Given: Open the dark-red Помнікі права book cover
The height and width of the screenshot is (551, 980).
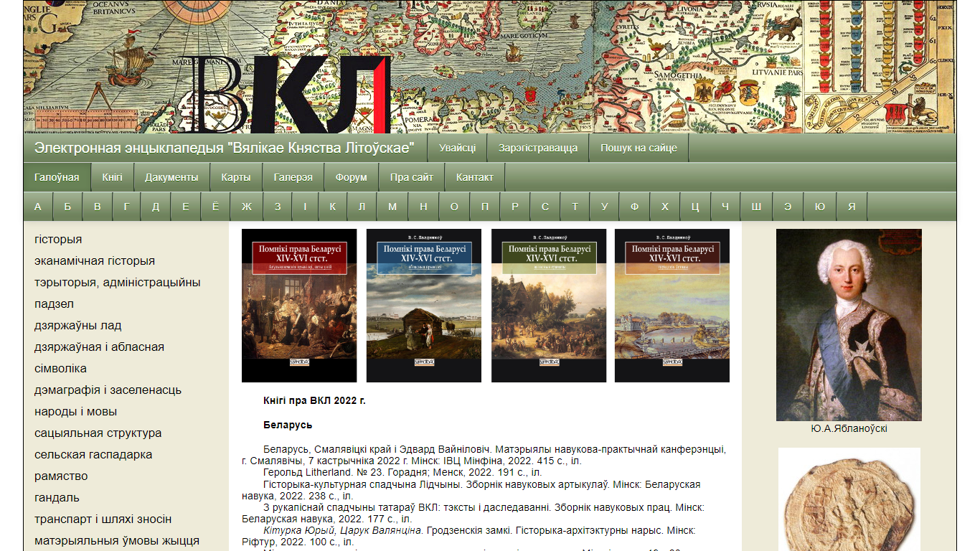Looking at the screenshot, I should 672,306.
